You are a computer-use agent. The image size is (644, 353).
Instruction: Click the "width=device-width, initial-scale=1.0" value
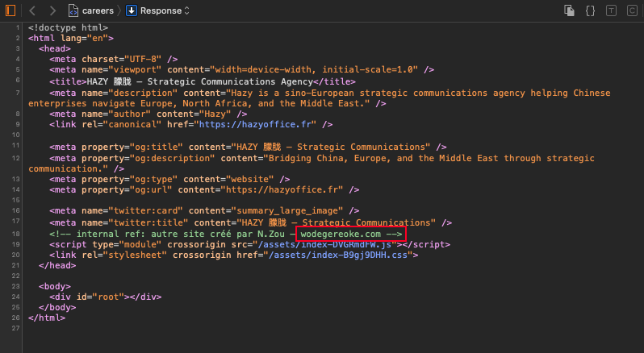[x=314, y=69]
